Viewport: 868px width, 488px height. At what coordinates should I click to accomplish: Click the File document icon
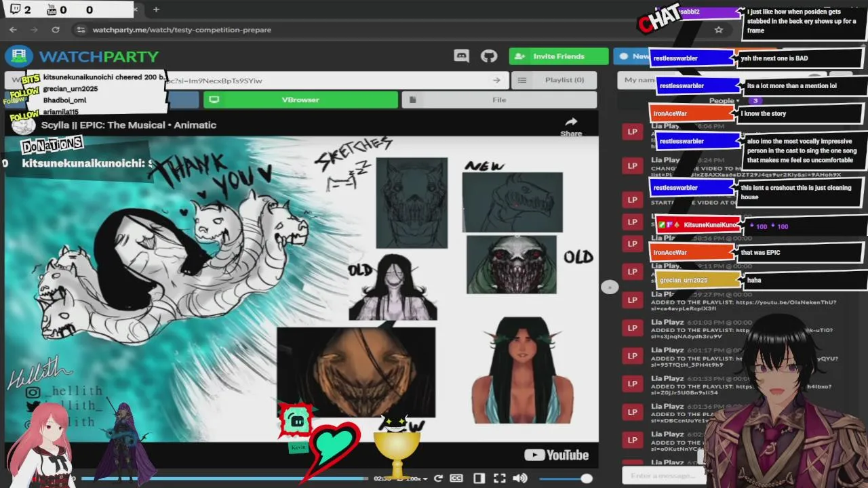(x=412, y=100)
